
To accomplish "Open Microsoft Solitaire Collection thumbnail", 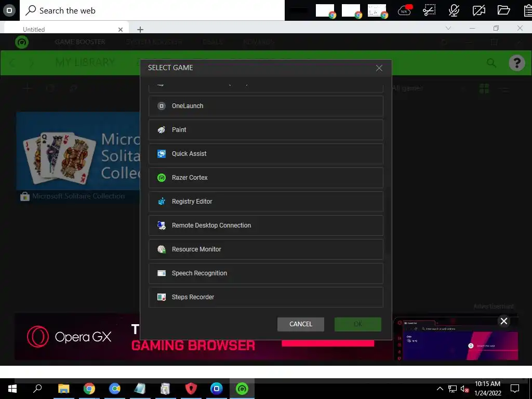I will coord(78,151).
